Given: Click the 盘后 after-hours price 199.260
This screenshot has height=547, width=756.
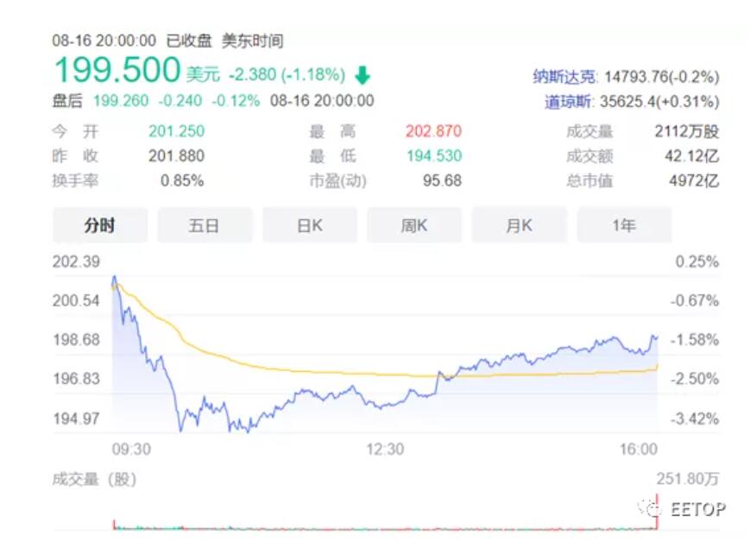Looking at the screenshot, I should point(121,101).
